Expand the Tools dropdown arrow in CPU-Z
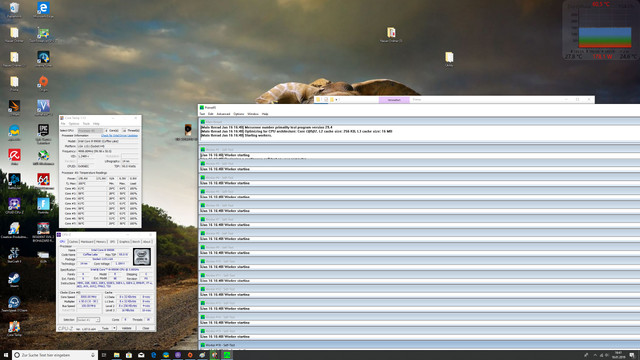Screen dimensions: 640x360 click(114, 328)
